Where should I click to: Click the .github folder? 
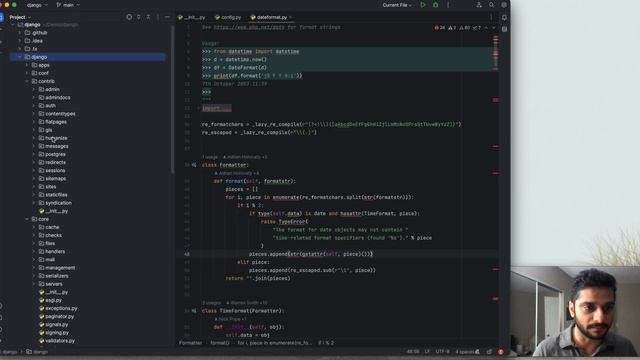coord(36,33)
